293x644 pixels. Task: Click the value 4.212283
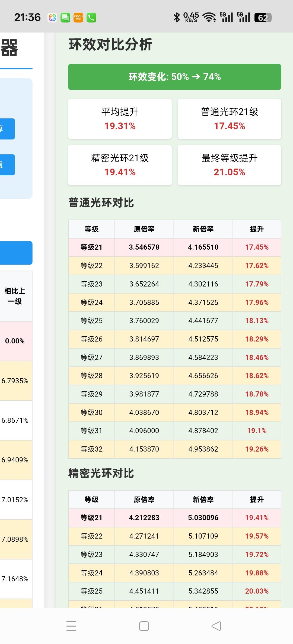[144, 518]
